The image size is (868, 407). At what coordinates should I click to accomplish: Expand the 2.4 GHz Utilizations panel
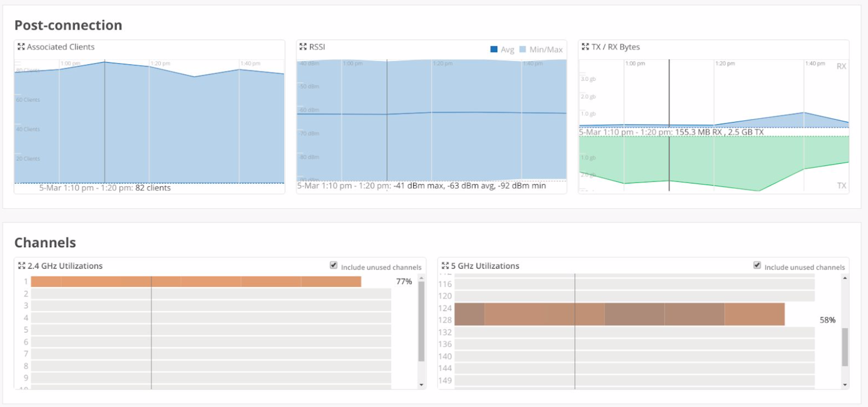pos(22,265)
